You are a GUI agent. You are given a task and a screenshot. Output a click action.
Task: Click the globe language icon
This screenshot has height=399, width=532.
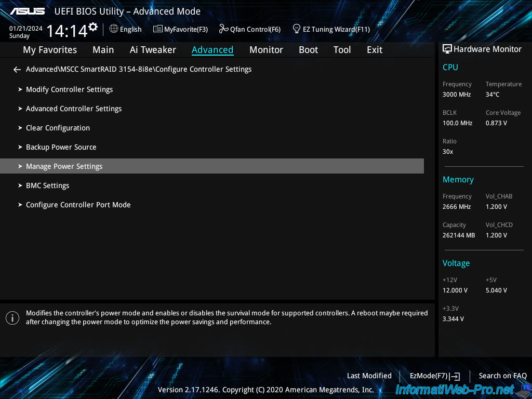[114, 29]
